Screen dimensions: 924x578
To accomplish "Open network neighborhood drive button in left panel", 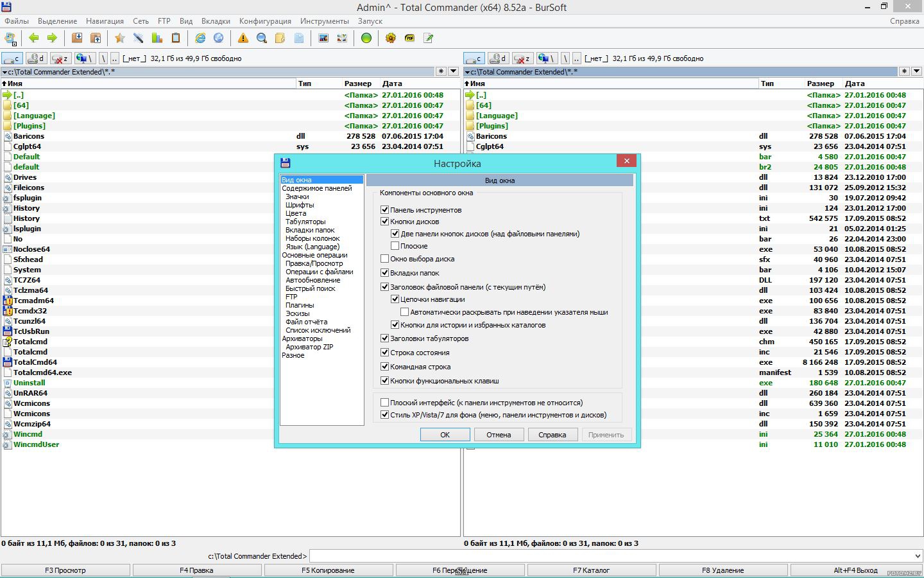I will (x=85, y=58).
